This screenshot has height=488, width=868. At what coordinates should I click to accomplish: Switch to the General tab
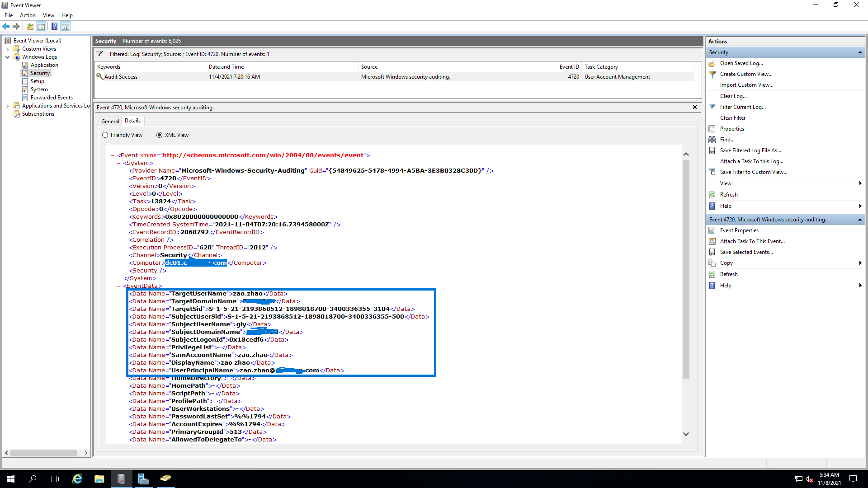pyautogui.click(x=110, y=121)
